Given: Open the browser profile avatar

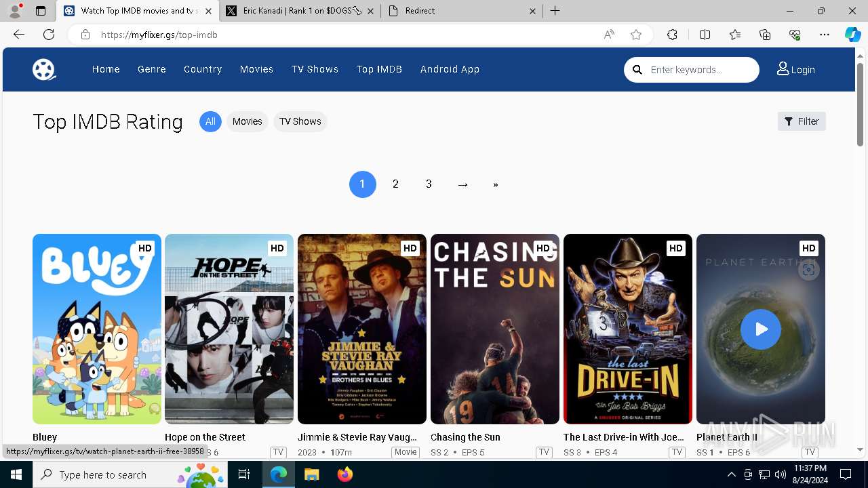Looking at the screenshot, I should click(x=15, y=11).
